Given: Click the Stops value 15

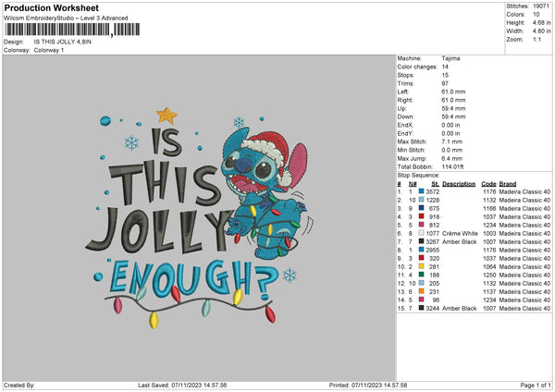Looking at the screenshot, I should pos(445,75).
